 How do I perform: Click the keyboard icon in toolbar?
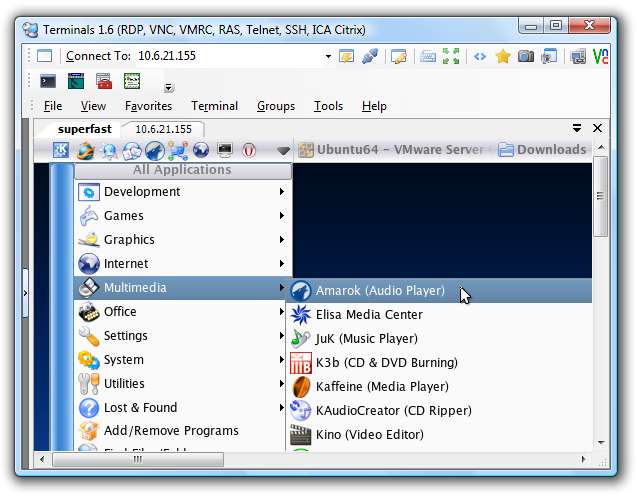[x=428, y=56]
